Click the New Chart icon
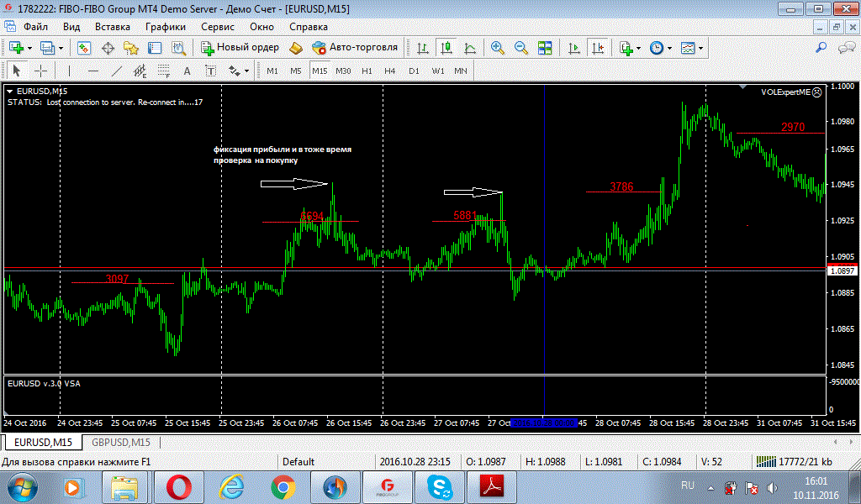861x504 pixels. click(16, 48)
